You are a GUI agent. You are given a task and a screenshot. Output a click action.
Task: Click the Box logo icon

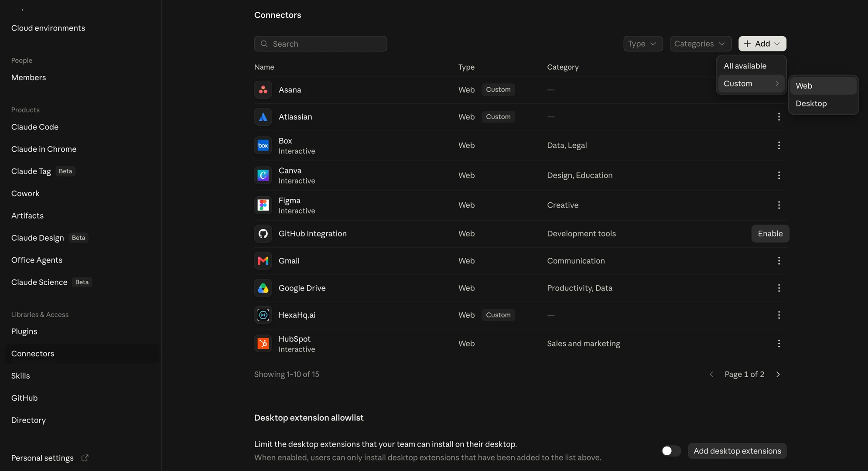pos(263,146)
